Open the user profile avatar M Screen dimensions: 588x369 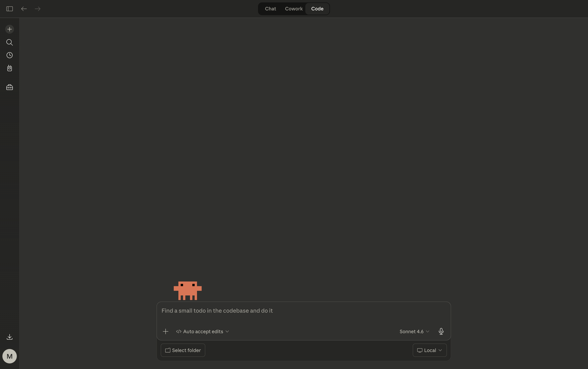click(10, 356)
